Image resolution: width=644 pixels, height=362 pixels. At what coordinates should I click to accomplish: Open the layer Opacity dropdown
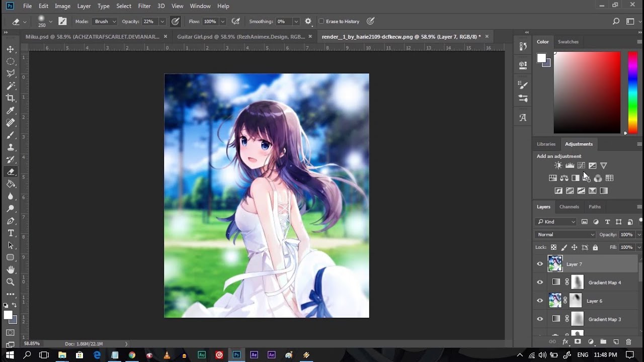pos(639,234)
